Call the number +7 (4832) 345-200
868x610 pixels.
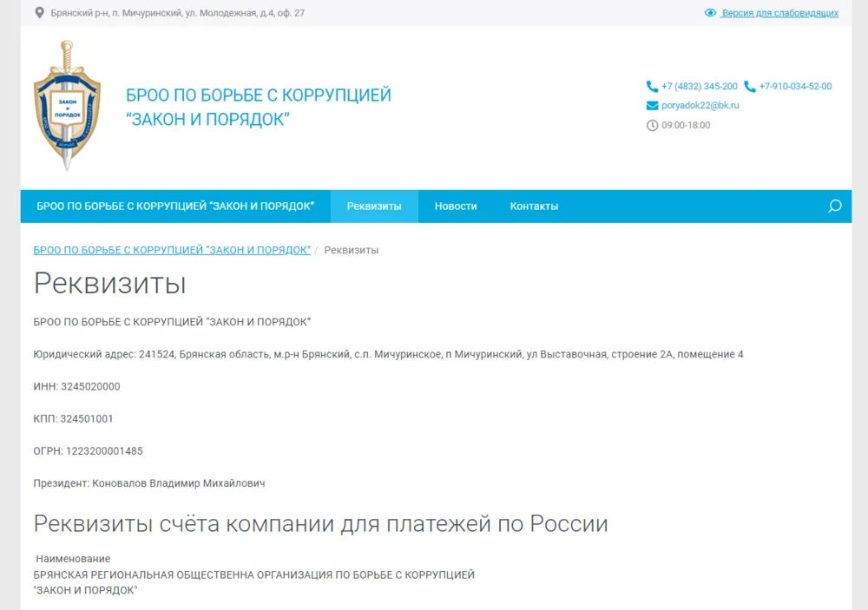pyautogui.click(x=700, y=87)
